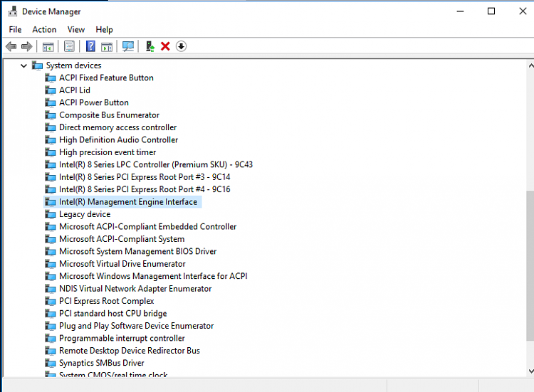This screenshot has width=534, height=392.
Task: Select Microsoft ACPI-Compliant System
Action: [x=122, y=239]
